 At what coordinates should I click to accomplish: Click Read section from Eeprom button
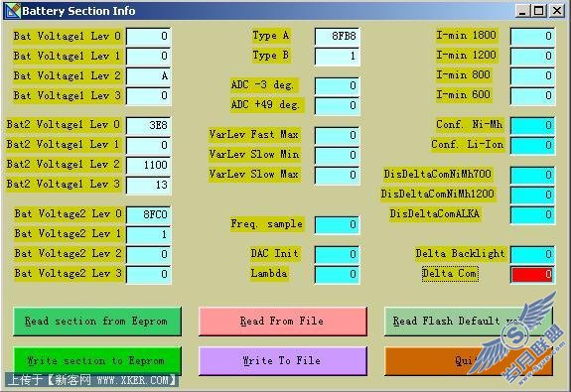[x=97, y=322]
